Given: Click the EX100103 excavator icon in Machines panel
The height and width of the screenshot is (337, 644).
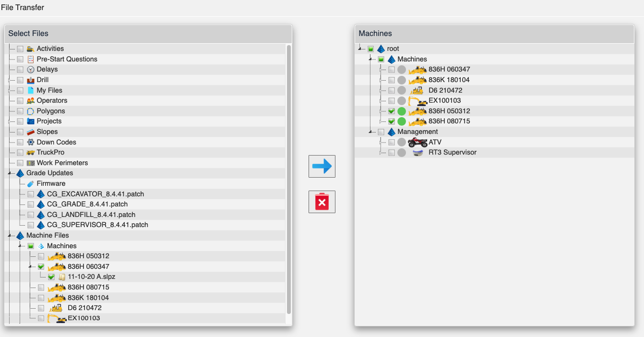Looking at the screenshot, I should click(x=417, y=101).
